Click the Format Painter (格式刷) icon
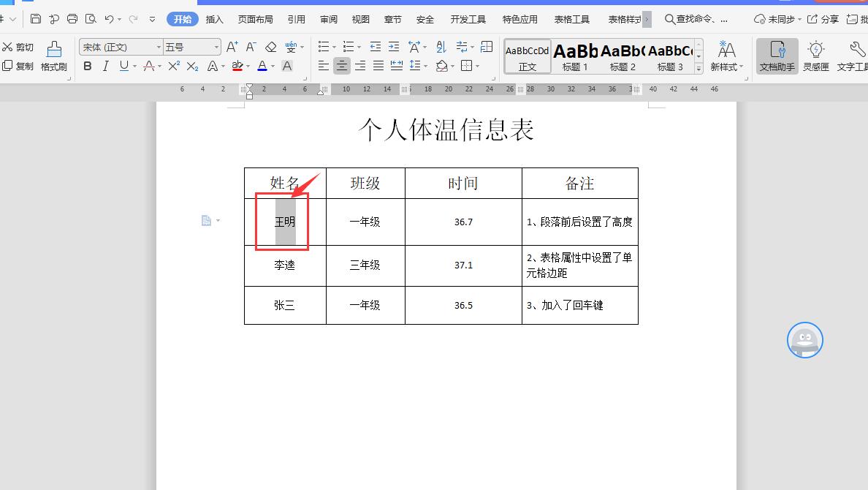868x490 pixels. tap(53, 56)
